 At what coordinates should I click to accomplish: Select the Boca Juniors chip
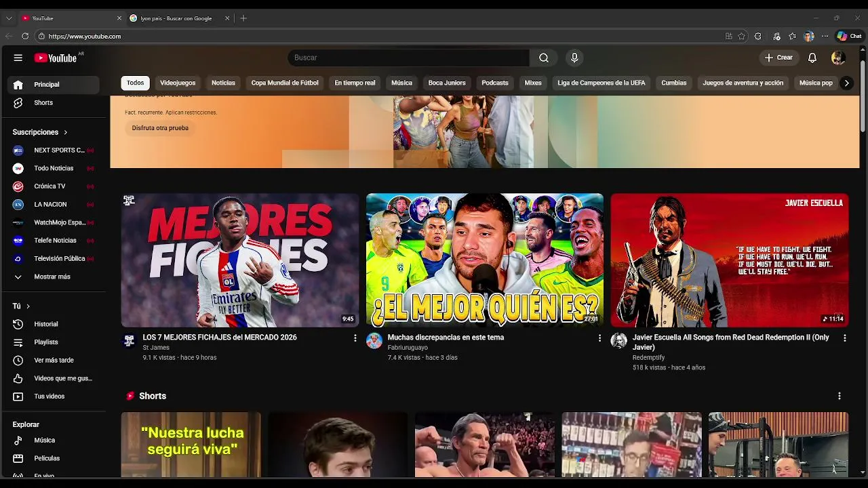pyautogui.click(x=447, y=83)
